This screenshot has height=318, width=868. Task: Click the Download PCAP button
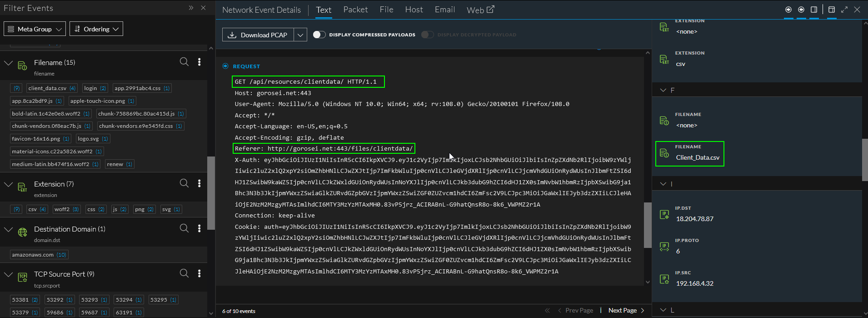click(258, 35)
